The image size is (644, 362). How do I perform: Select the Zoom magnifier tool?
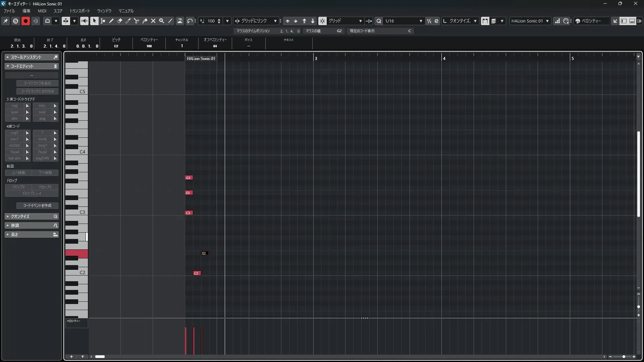point(162,21)
